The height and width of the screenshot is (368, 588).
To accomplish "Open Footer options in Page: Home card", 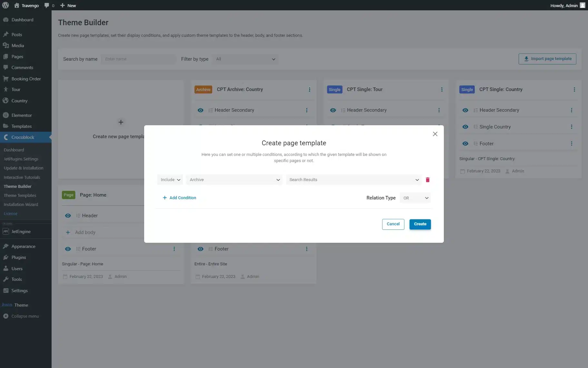I will (174, 249).
